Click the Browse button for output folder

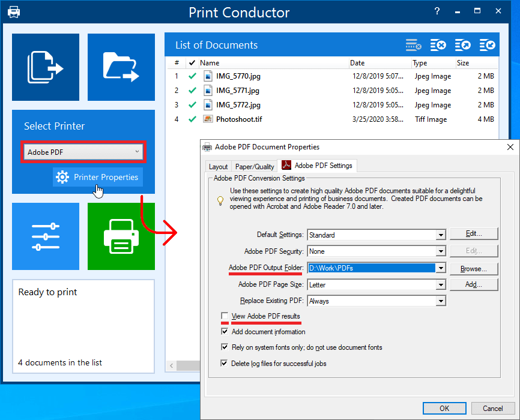click(x=474, y=269)
